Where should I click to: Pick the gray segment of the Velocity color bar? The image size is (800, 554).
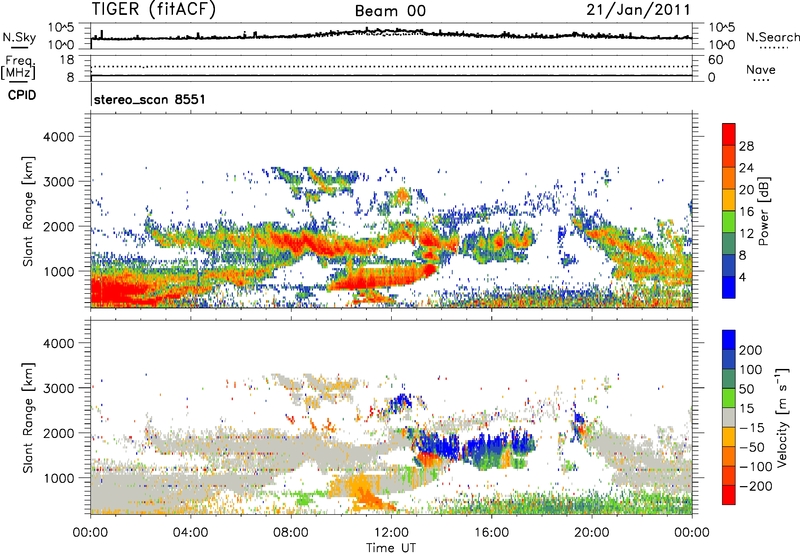point(729,418)
